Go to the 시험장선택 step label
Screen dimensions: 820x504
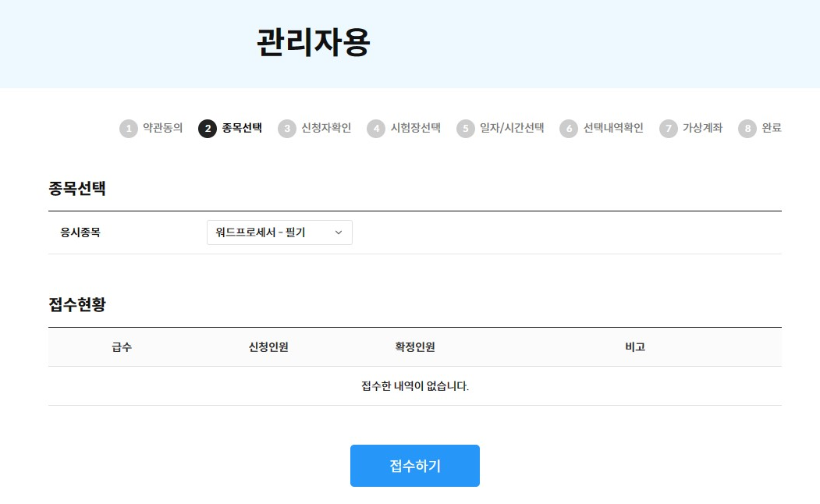416,128
